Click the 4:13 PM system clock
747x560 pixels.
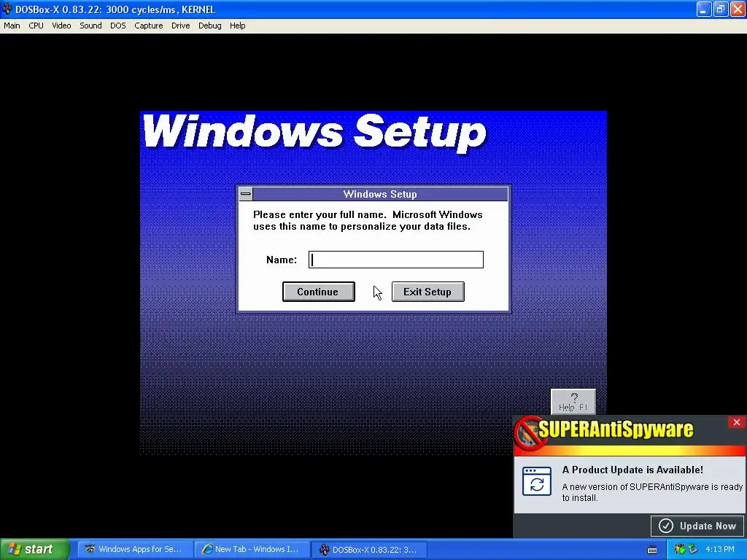pos(720,549)
